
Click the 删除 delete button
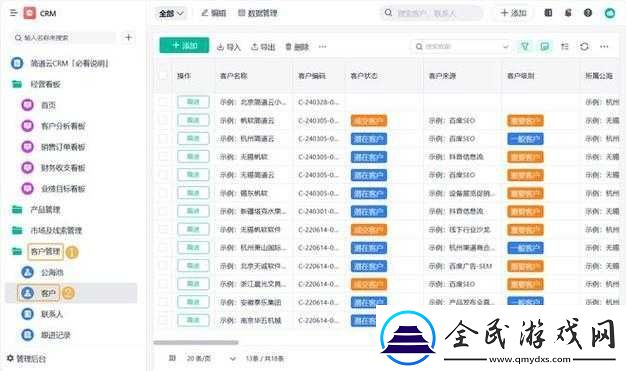point(297,47)
